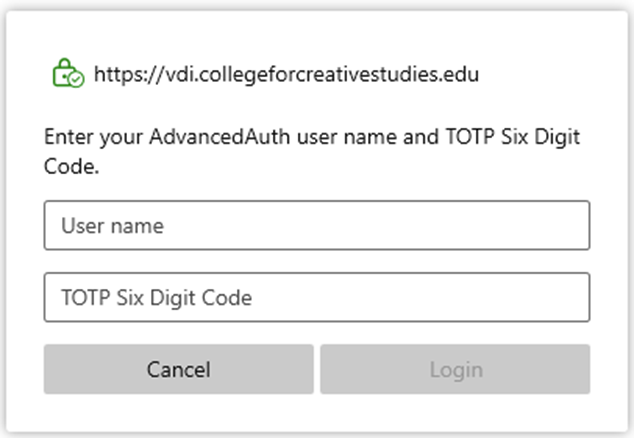The width and height of the screenshot is (634, 438).
Task: Click the connection lock icon at top left
Action: click(68, 74)
